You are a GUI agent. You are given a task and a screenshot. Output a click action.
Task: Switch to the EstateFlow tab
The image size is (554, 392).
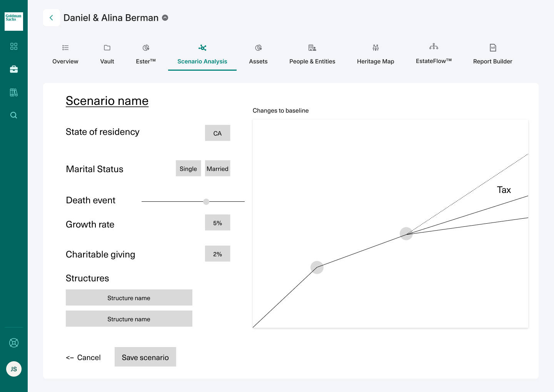pos(434,54)
